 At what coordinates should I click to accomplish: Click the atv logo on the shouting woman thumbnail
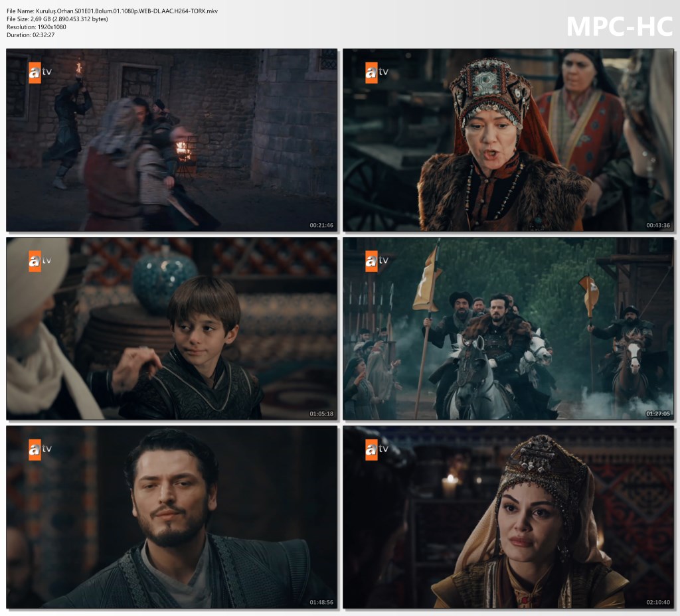click(376, 72)
